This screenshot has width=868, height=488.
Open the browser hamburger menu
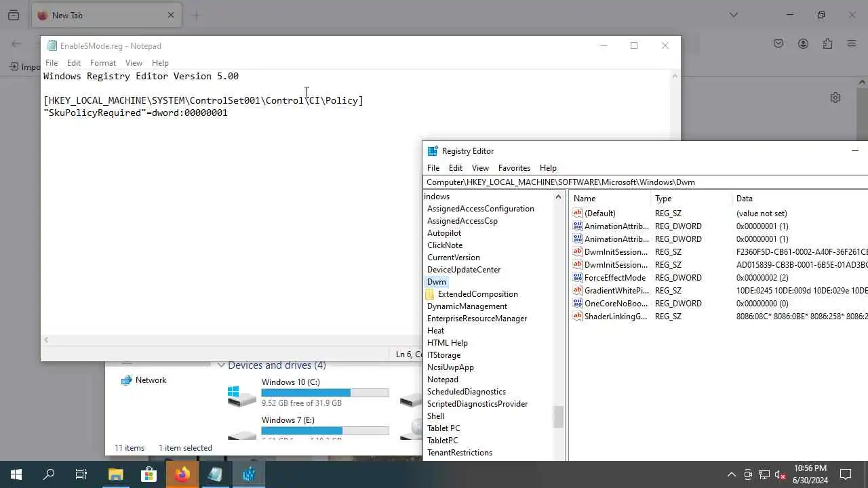coord(852,43)
